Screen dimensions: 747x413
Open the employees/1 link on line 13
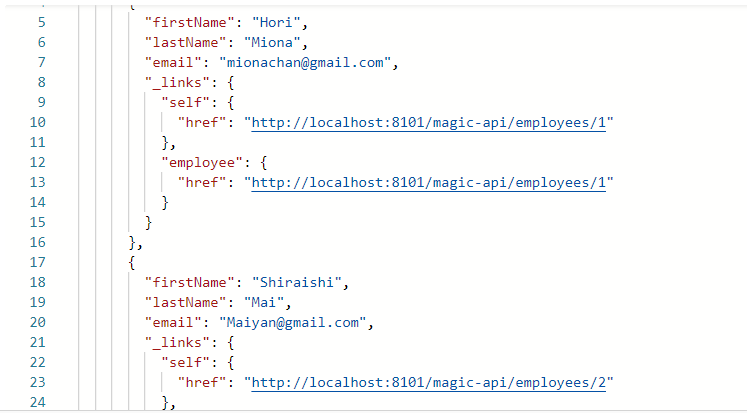point(428,183)
